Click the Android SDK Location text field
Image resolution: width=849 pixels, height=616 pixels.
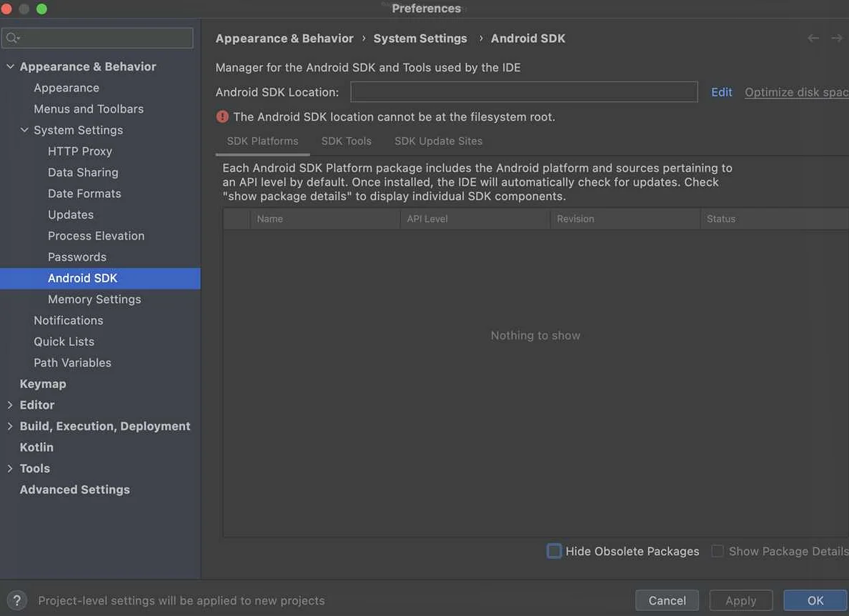(x=524, y=91)
